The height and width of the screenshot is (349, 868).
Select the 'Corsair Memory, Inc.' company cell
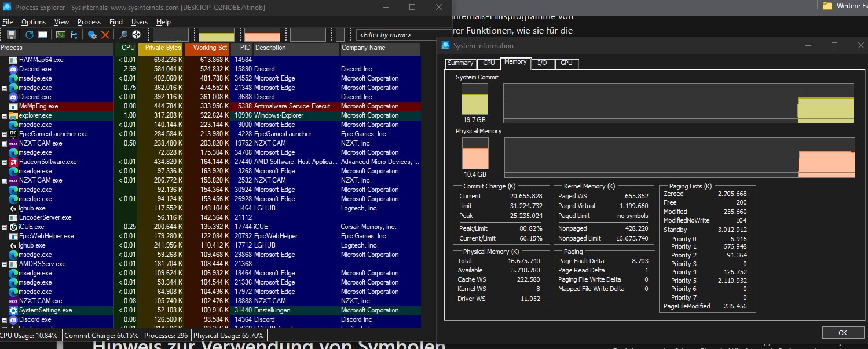[x=368, y=227]
